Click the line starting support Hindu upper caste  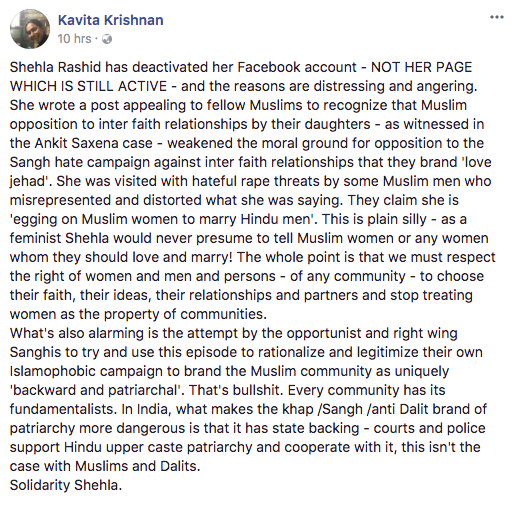coord(245,447)
